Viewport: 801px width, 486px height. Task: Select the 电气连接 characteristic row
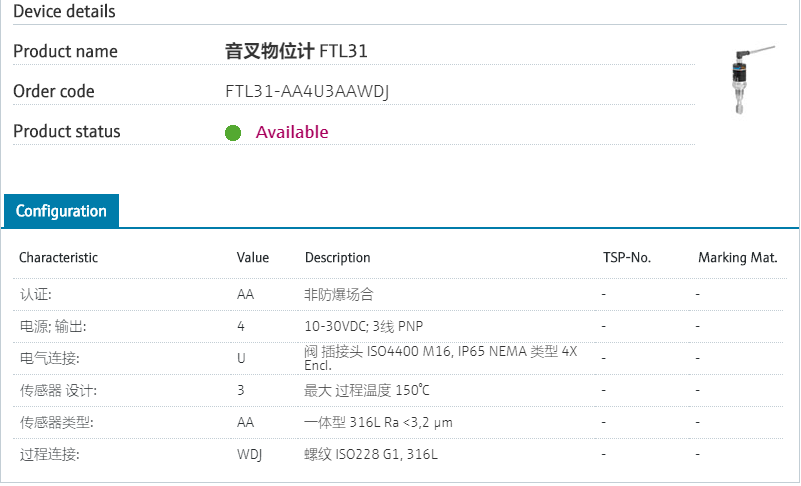pos(48,359)
